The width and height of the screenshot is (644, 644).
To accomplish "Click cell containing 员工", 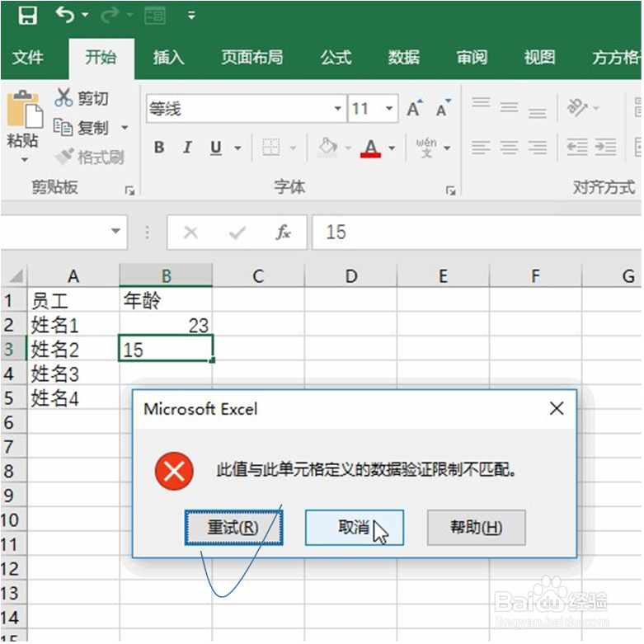I will 73,300.
